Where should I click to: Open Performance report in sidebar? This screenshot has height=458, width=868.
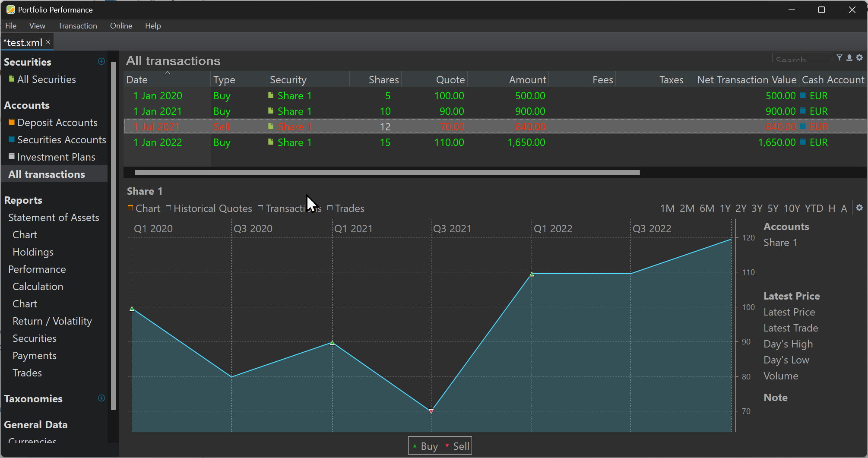pos(37,269)
